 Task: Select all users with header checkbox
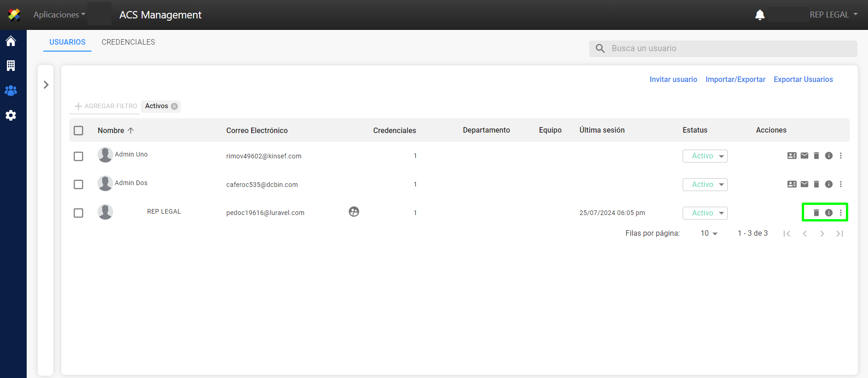(79, 131)
